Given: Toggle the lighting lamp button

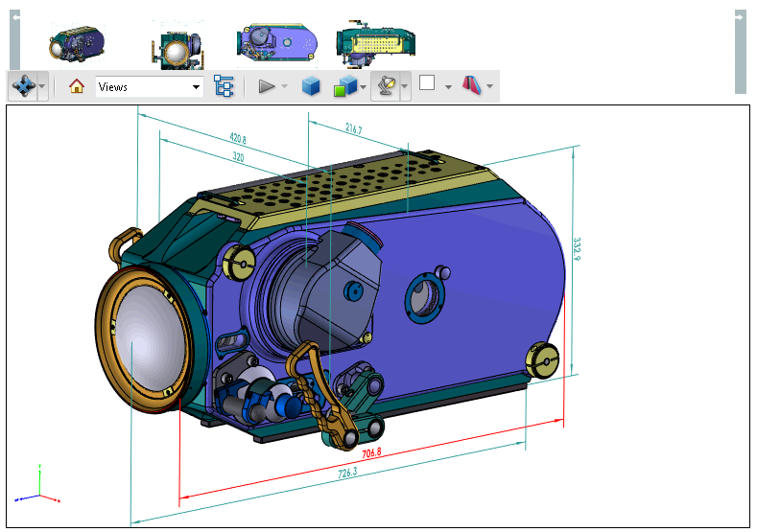Looking at the screenshot, I should coord(386,86).
